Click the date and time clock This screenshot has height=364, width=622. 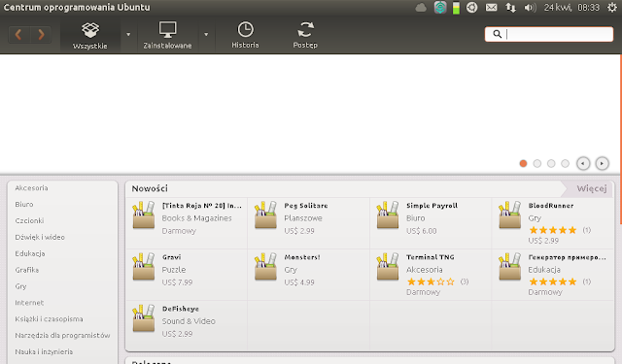[571, 8]
